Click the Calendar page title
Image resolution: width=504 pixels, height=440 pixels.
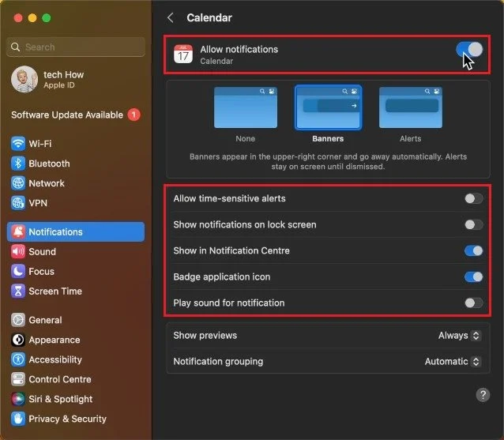pos(209,17)
